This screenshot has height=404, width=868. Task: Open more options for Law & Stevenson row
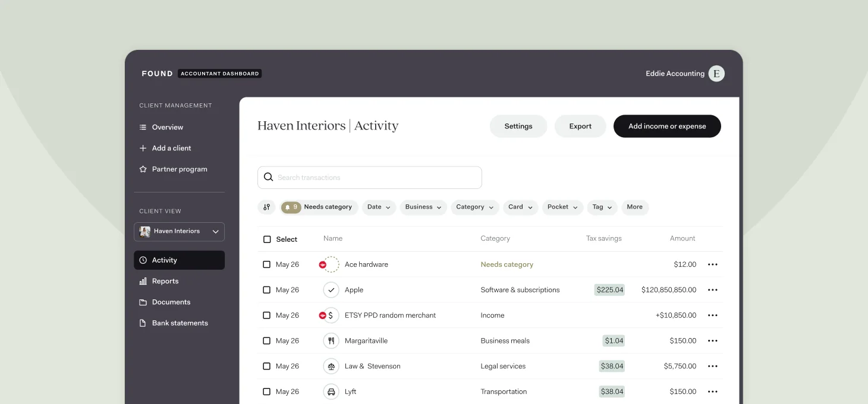point(713,367)
